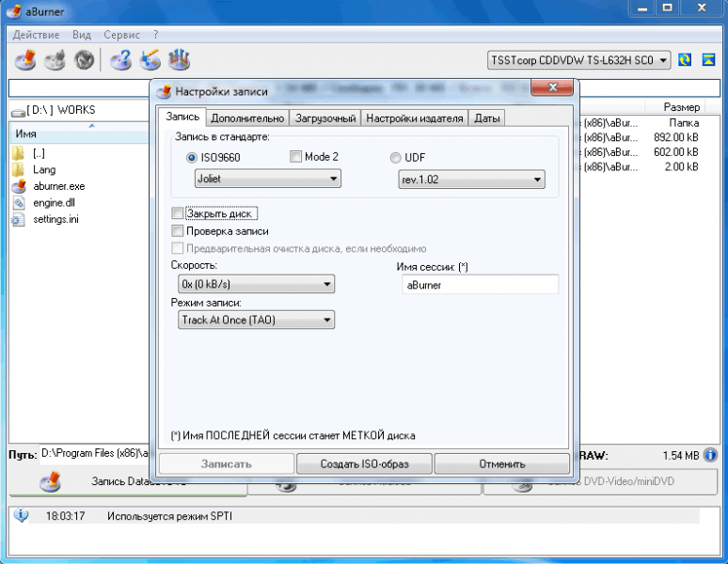Select the row with size 602.00 kB
The width and height of the screenshot is (728, 564).
pos(641,152)
